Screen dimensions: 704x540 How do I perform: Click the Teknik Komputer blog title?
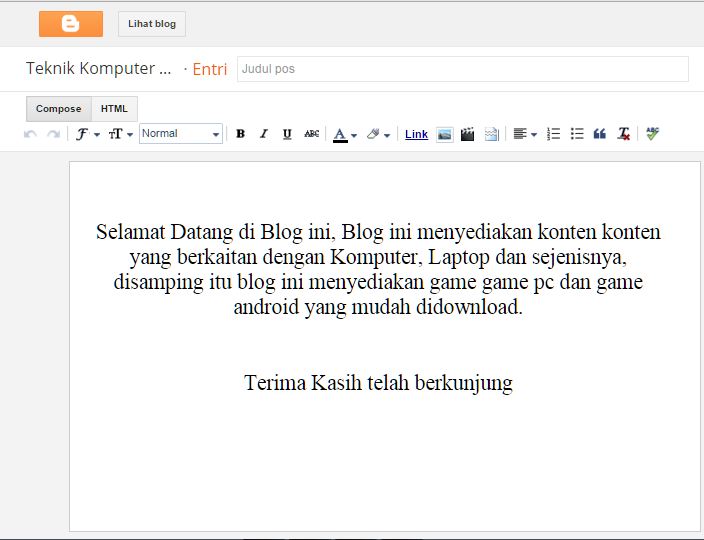click(x=98, y=69)
